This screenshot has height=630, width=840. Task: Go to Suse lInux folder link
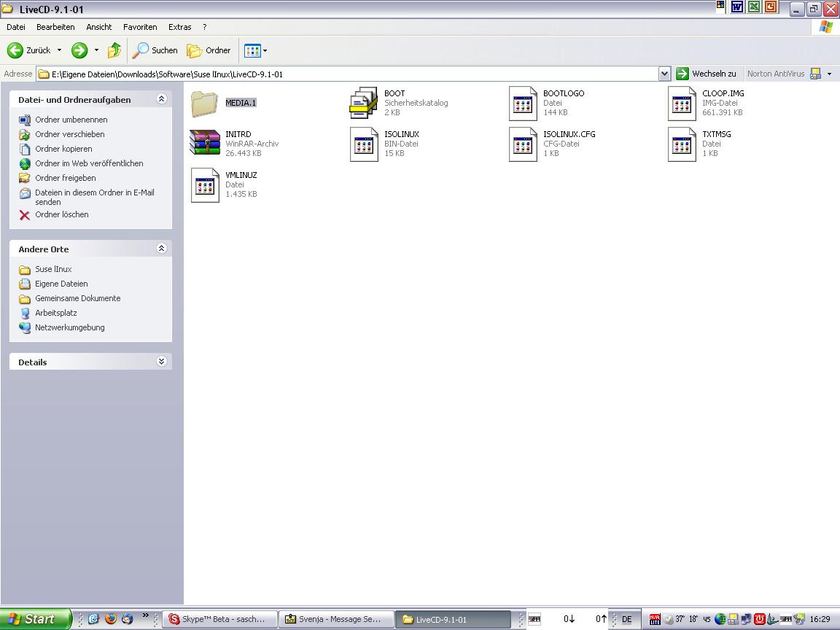click(53, 269)
